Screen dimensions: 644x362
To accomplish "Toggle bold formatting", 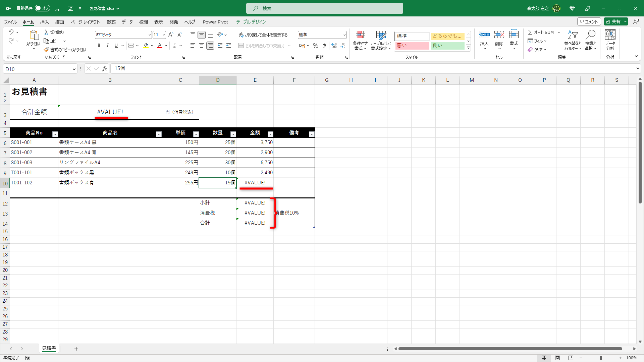I will 99,45.
